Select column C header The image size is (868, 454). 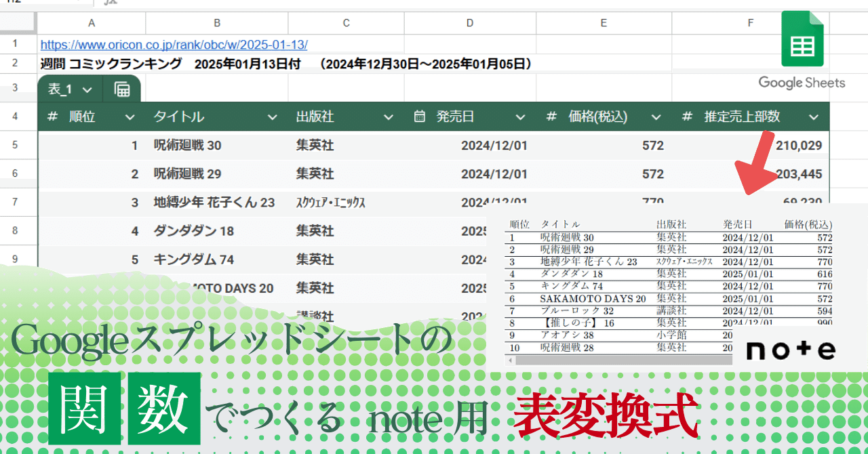(346, 23)
